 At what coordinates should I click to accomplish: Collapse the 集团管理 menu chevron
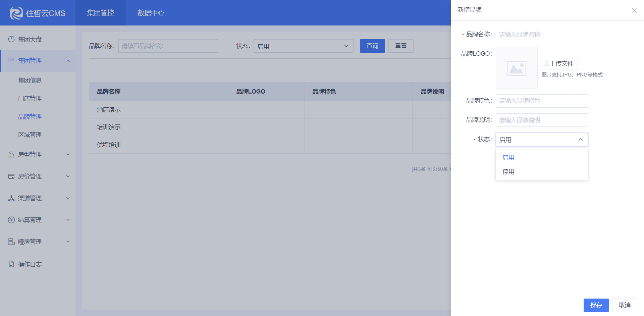(68, 61)
